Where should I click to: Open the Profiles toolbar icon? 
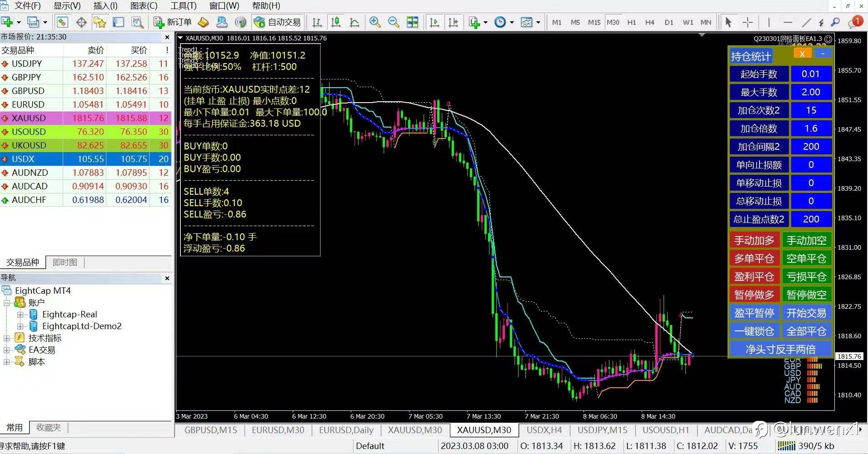pos(33,22)
